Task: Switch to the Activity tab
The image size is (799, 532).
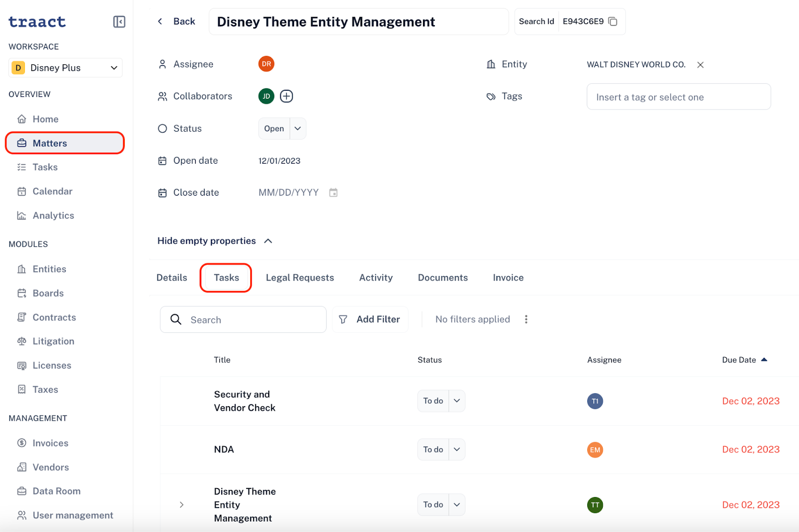Action: click(x=376, y=278)
